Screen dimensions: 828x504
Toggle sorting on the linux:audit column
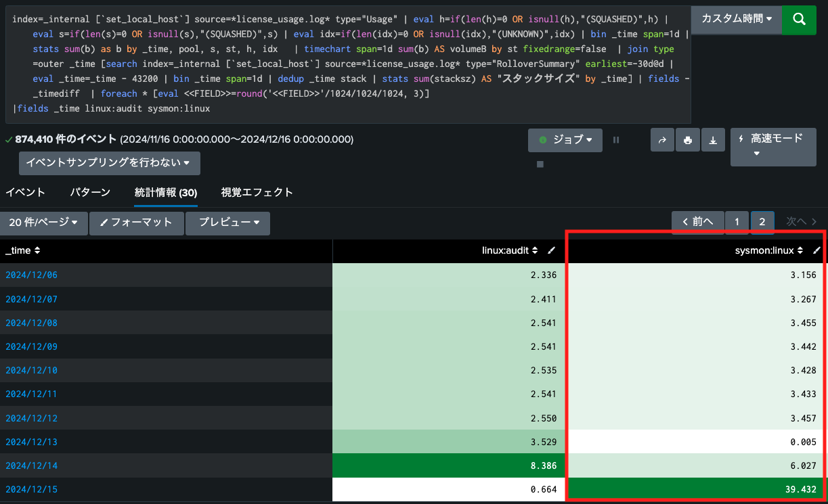(536, 250)
